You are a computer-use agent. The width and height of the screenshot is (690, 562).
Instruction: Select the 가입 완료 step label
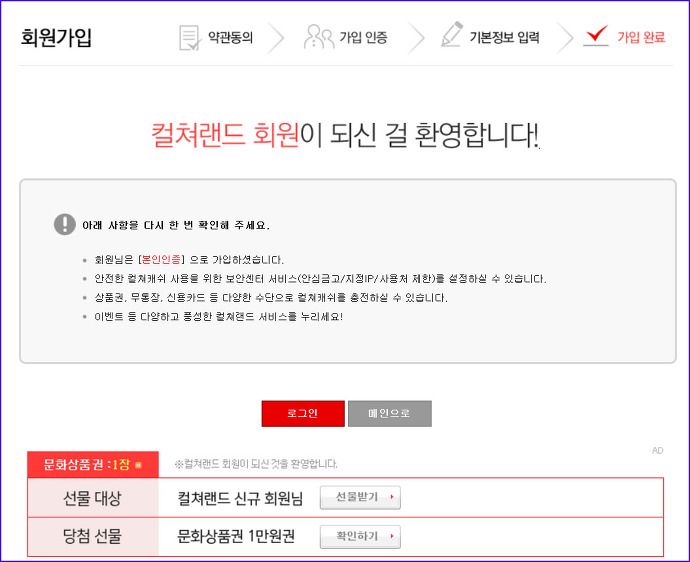(x=641, y=37)
